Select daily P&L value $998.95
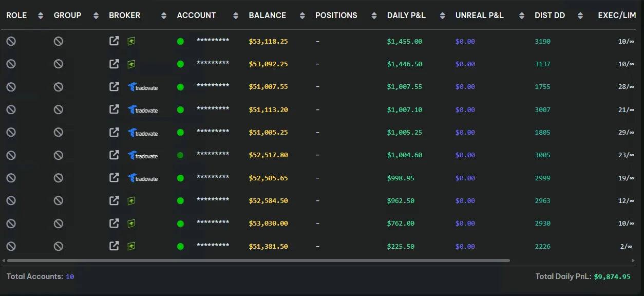The image size is (644, 296). (401, 178)
